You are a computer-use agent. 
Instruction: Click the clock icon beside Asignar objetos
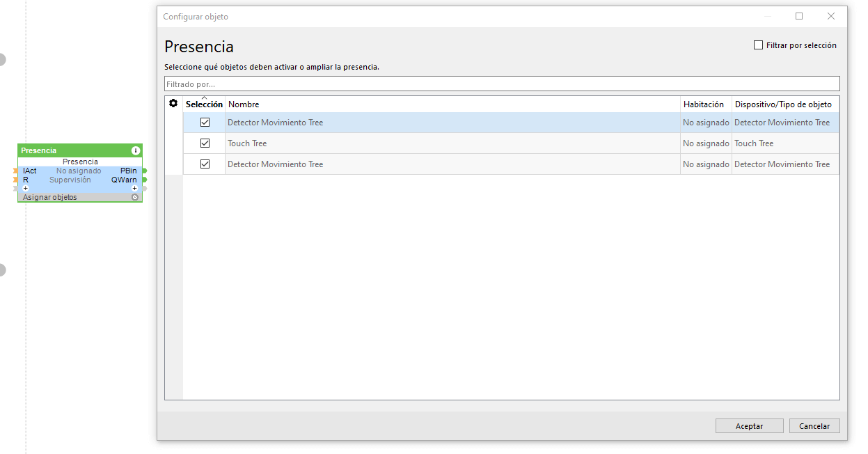tap(135, 197)
